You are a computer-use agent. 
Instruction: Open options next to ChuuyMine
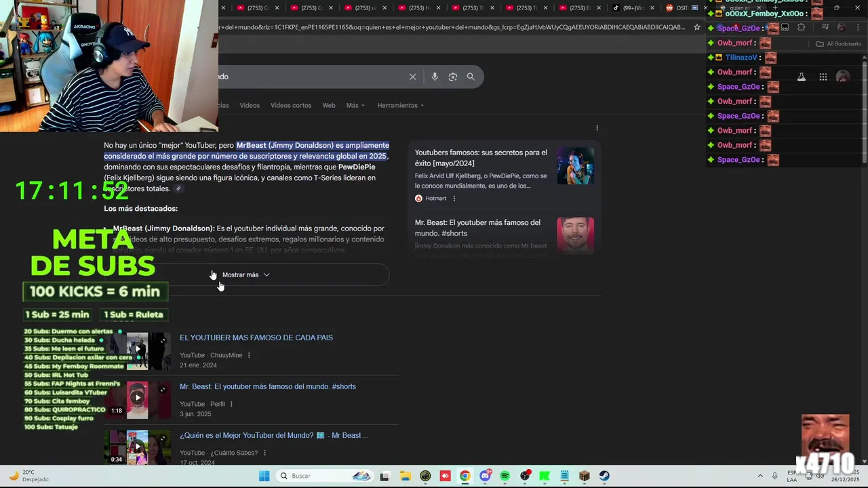249,355
